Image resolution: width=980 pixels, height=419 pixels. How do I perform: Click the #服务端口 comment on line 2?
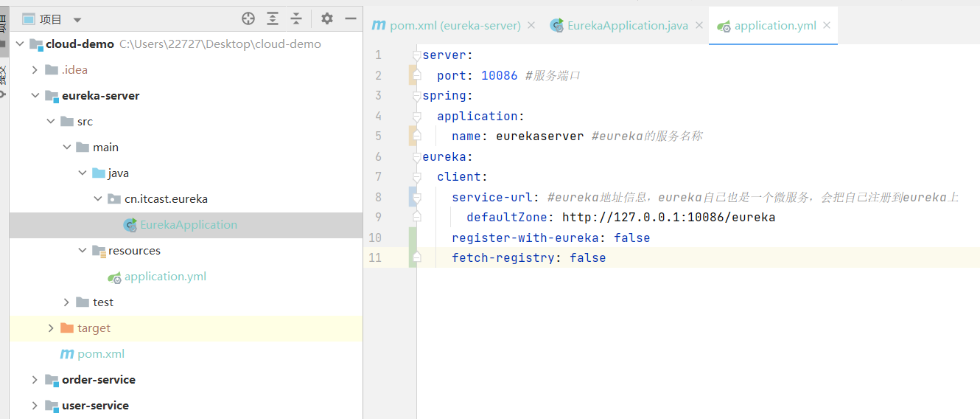tap(553, 75)
